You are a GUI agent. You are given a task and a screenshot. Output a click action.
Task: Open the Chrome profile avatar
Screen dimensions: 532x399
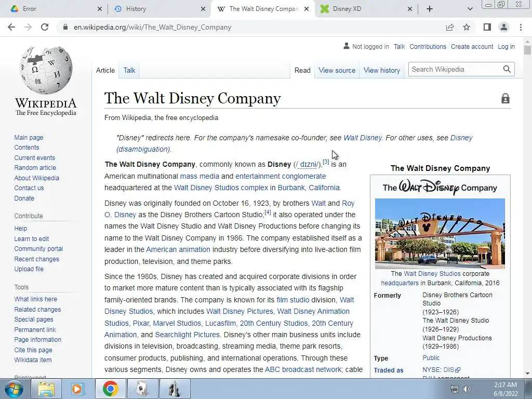pos(504,27)
